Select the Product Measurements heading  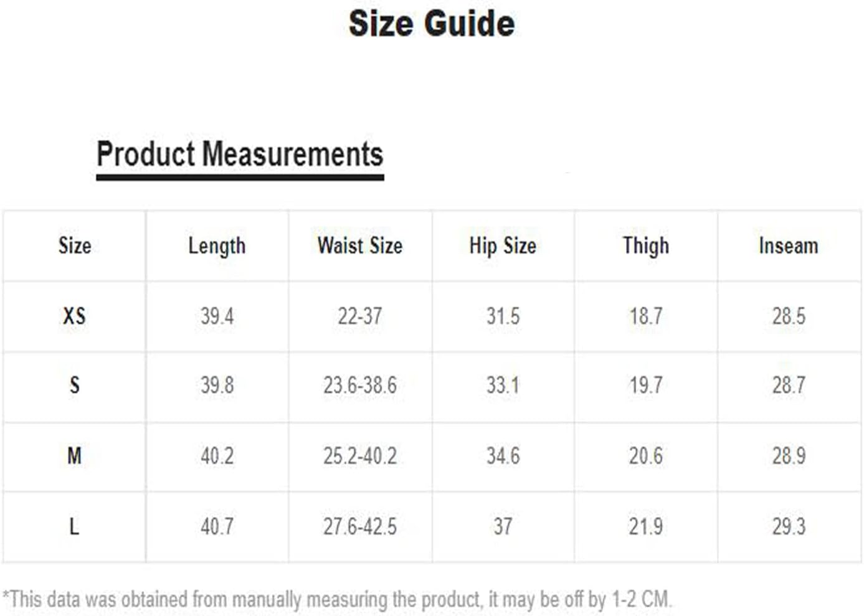click(240, 154)
